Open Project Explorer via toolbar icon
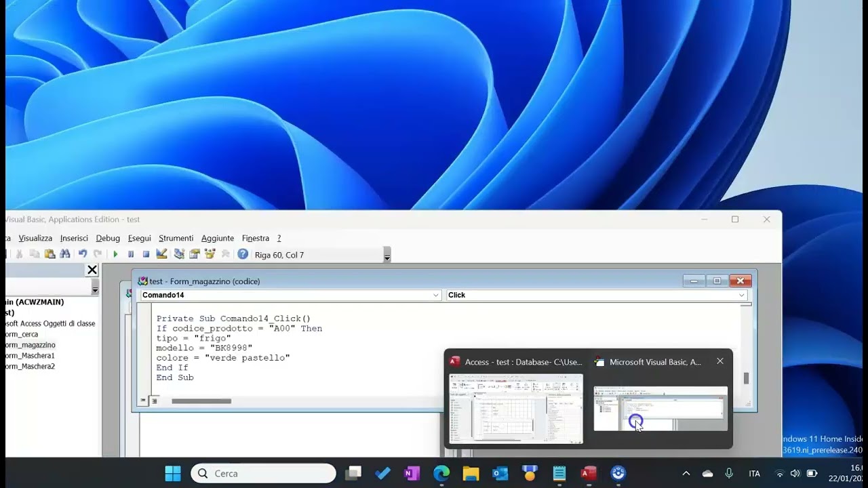Screen dimensions: 868x488 [x=179, y=254]
